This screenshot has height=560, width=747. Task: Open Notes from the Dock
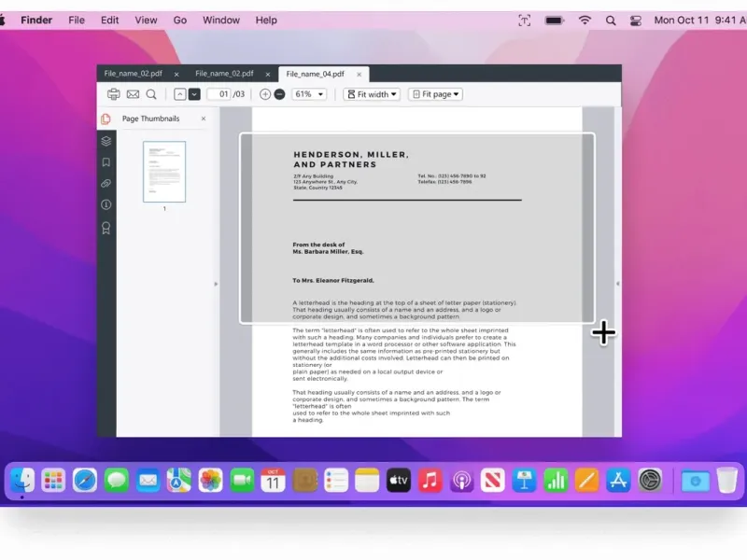[367, 480]
